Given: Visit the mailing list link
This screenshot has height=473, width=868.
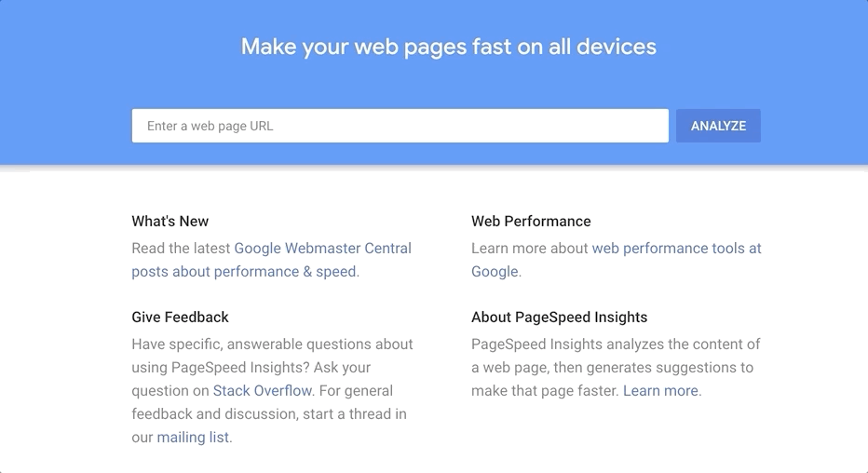Looking at the screenshot, I should (x=193, y=438).
